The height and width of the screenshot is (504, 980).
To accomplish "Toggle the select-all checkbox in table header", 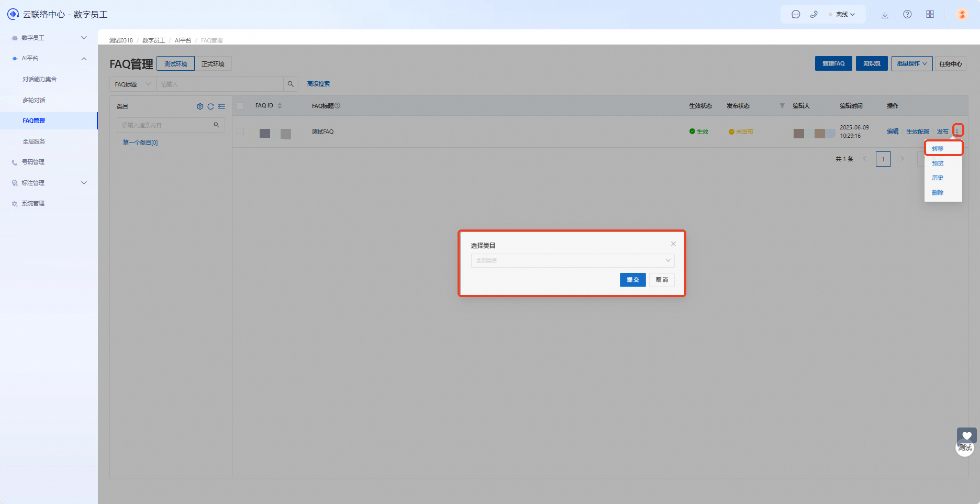I will (x=240, y=106).
